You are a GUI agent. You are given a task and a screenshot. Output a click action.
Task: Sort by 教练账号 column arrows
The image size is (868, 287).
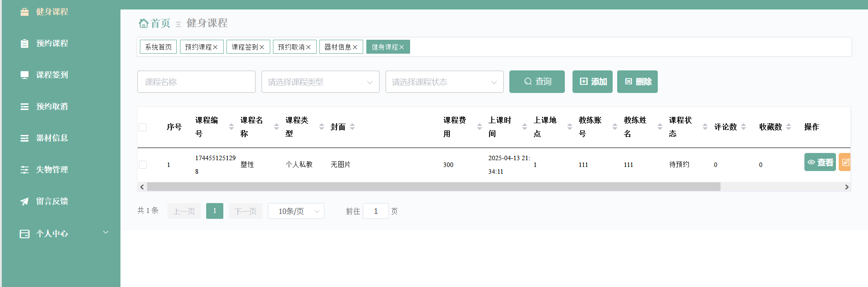coord(615,127)
